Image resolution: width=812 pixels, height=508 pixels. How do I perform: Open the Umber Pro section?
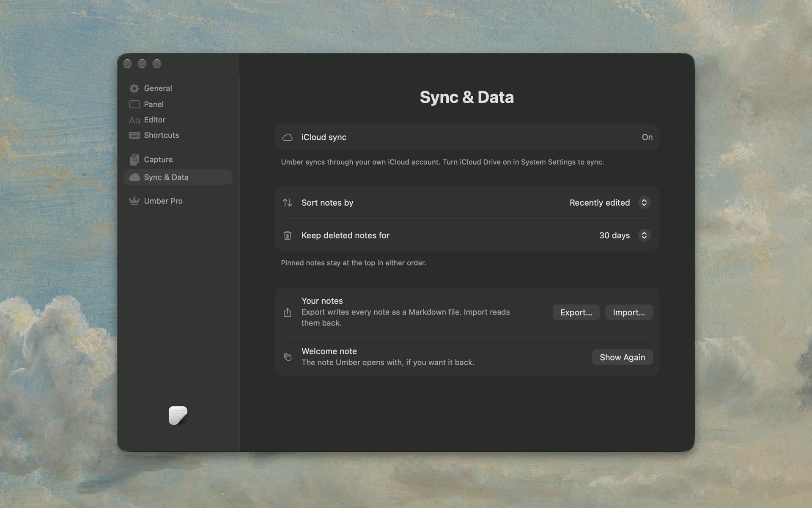click(178, 201)
